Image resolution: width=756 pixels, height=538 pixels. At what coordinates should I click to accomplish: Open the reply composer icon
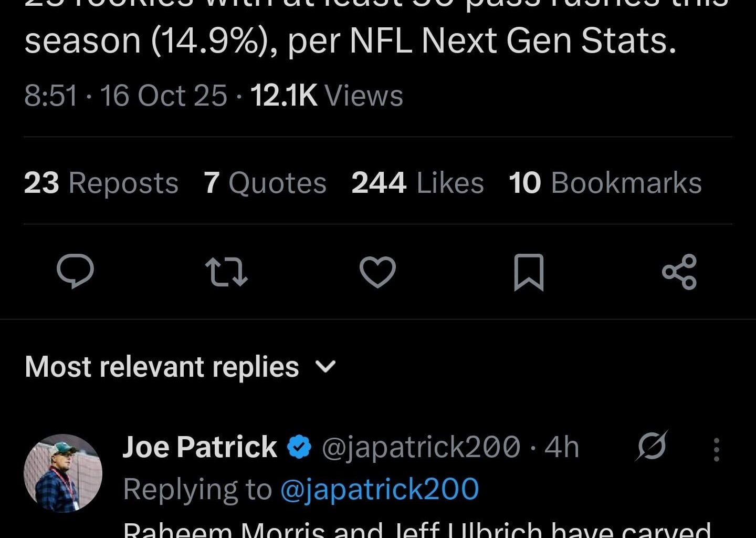point(76,271)
